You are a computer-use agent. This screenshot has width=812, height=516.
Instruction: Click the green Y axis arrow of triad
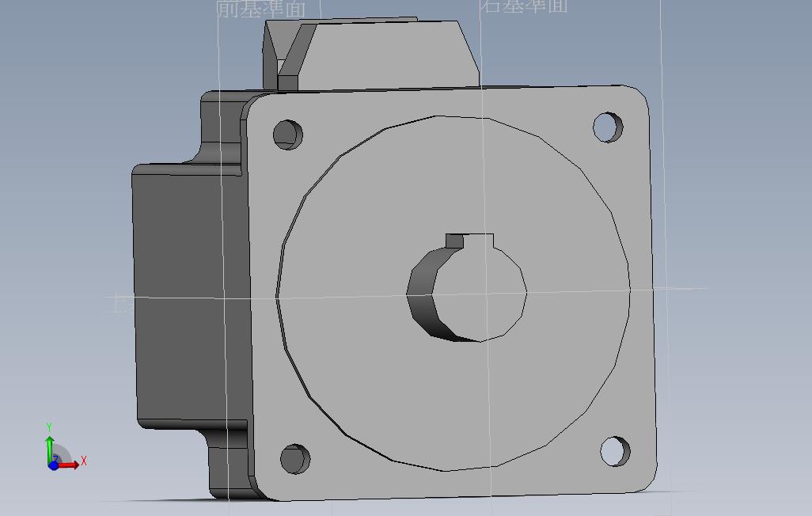[50, 449]
